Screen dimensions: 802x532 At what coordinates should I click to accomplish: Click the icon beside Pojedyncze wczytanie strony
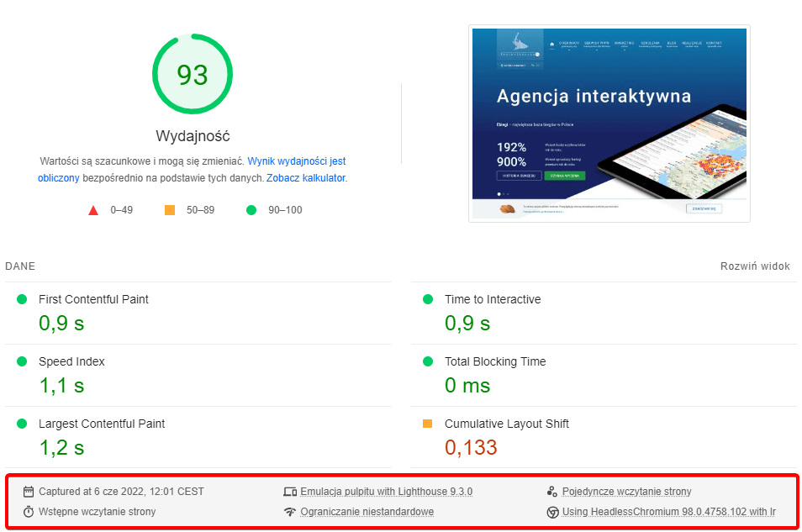point(552,492)
